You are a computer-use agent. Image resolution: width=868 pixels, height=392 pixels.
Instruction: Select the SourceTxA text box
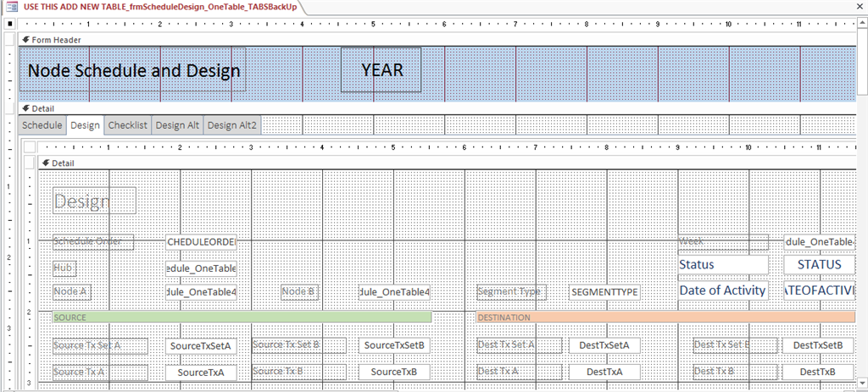click(x=201, y=373)
